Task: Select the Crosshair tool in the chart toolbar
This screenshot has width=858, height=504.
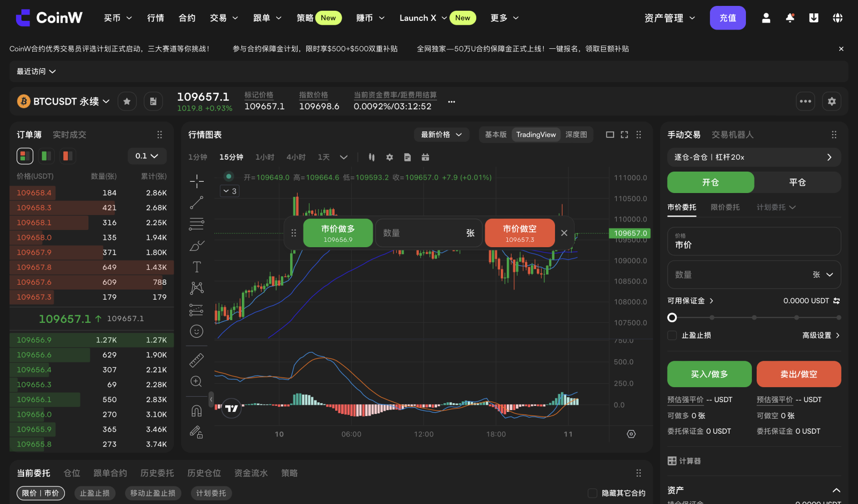Action: tap(196, 181)
